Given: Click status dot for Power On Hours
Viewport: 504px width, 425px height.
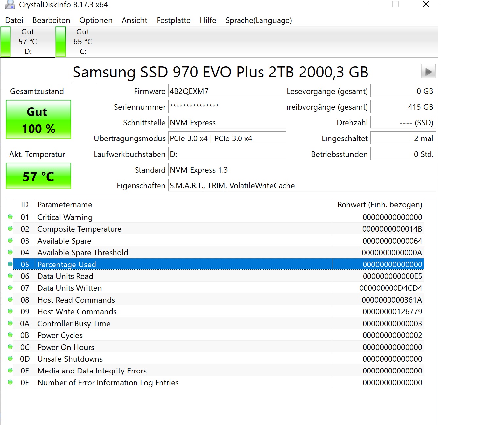Looking at the screenshot, I should click(x=10, y=347).
